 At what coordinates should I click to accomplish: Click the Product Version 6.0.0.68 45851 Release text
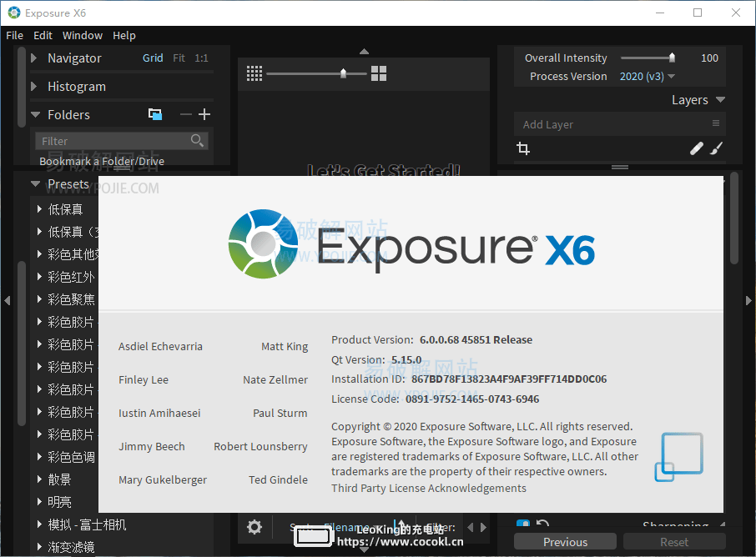point(476,339)
